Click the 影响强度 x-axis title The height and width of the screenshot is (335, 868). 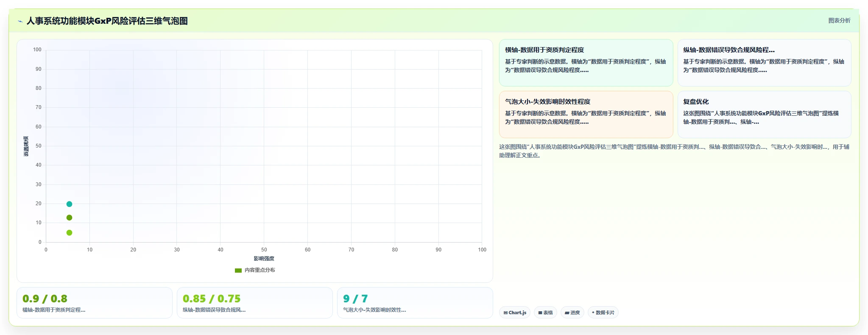pyautogui.click(x=264, y=259)
